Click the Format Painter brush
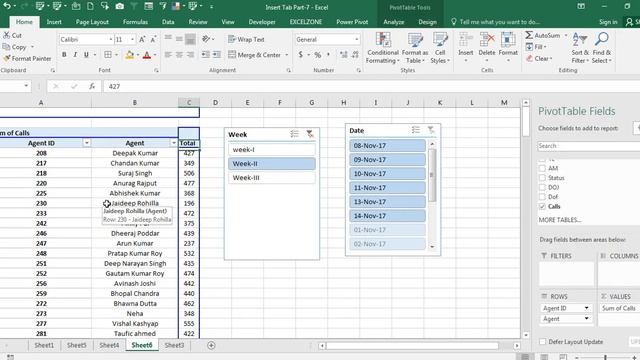Viewport: 640px width, 360px height. (7, 58)
